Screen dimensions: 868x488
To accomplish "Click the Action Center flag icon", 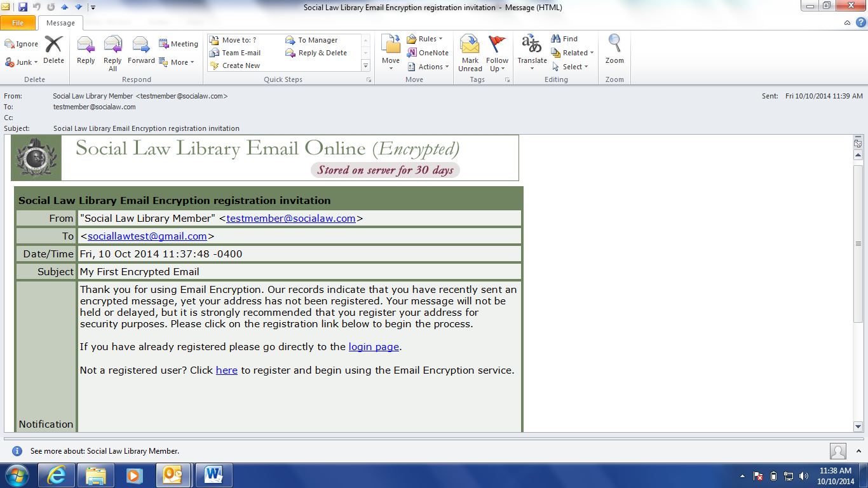I will pyautogui.click(x=758, y=476).
